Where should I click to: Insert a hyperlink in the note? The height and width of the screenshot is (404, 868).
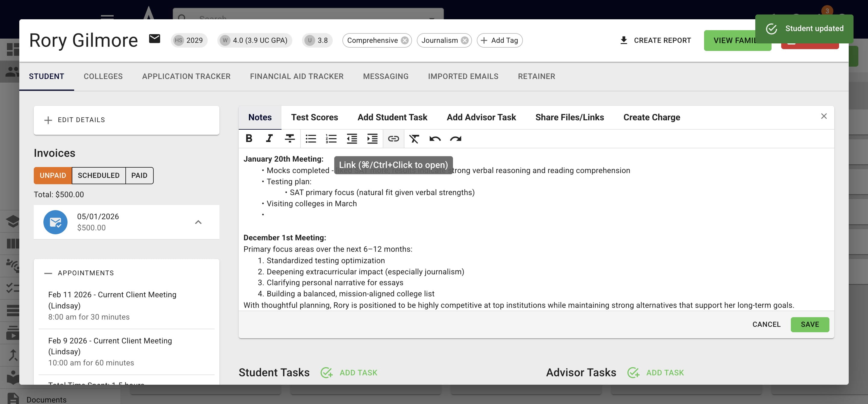coord(393,138)
